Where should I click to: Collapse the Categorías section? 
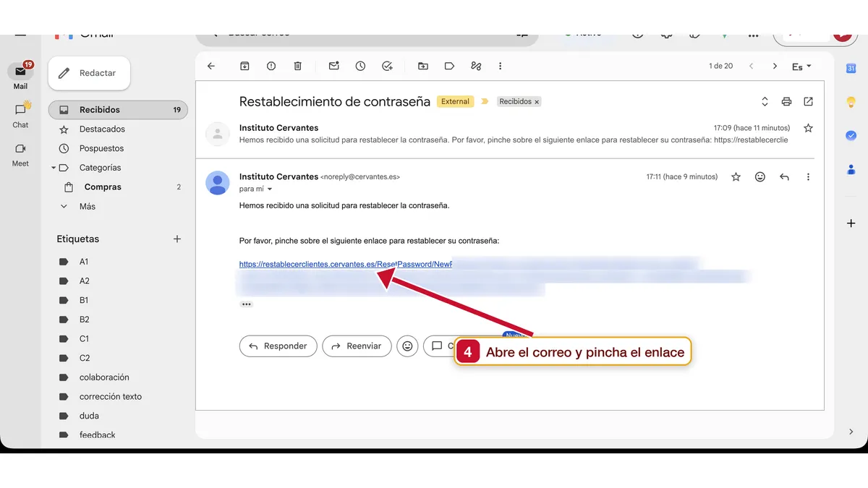54,168
